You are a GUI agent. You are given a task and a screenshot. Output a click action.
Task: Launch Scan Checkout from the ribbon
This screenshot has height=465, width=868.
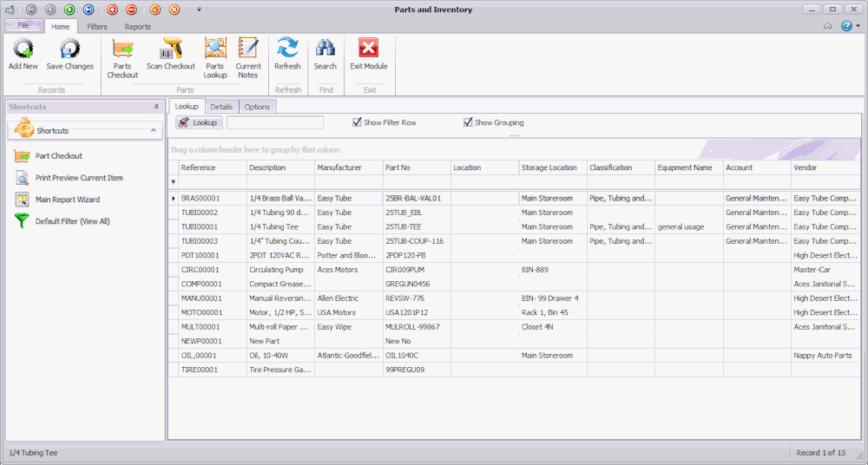point(170,53)
